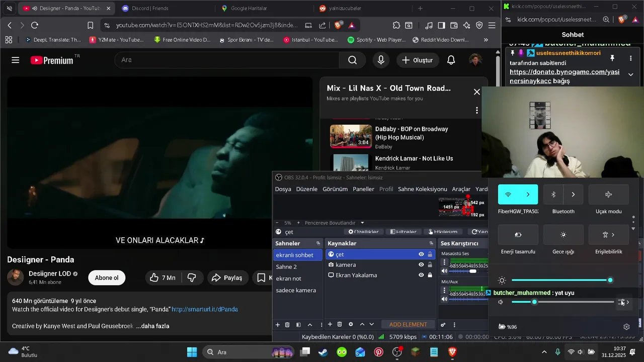This screenshot has width=644, height=362.
Task: Bookmark the current page in Brave
Action: pos(90,25)
